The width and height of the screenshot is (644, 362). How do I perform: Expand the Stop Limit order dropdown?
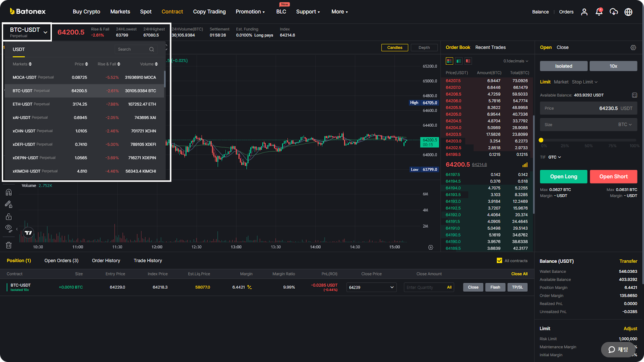click(x=585, y=82)
